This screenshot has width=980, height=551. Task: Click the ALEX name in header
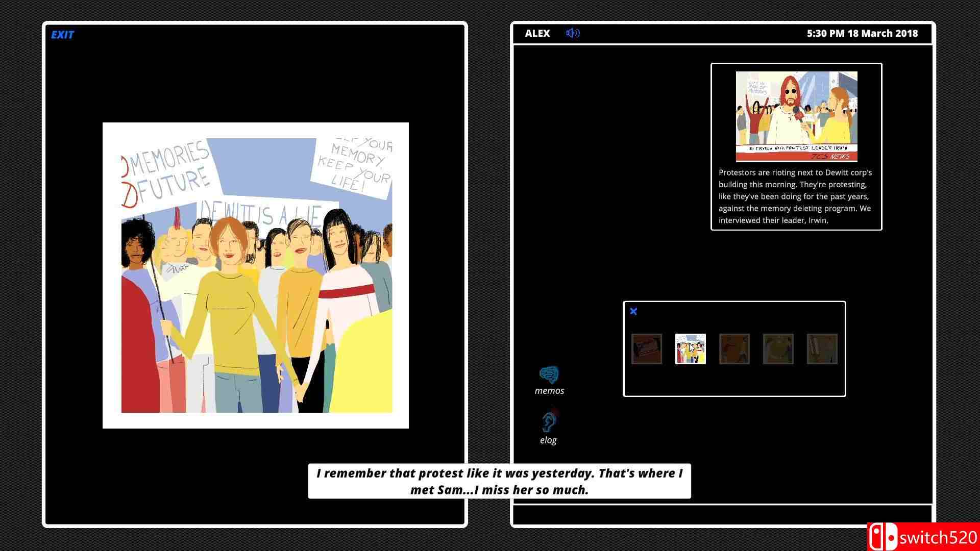pyautogui.click(x=537, y=33)
